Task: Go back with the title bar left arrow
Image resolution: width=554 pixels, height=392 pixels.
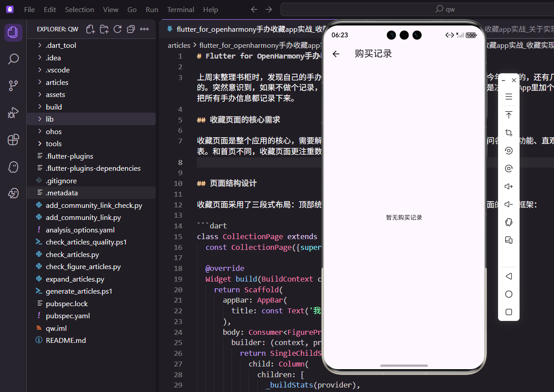Action: (254, 9)
